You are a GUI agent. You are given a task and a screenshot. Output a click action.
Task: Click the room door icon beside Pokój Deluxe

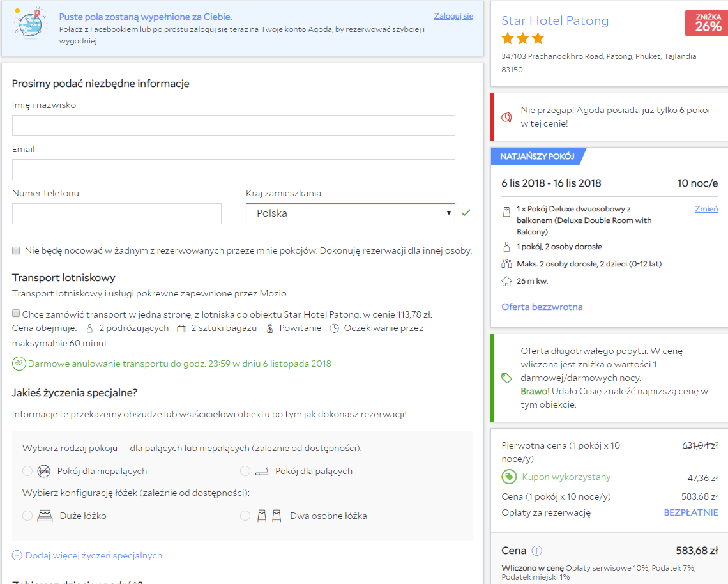pos(506,213)
